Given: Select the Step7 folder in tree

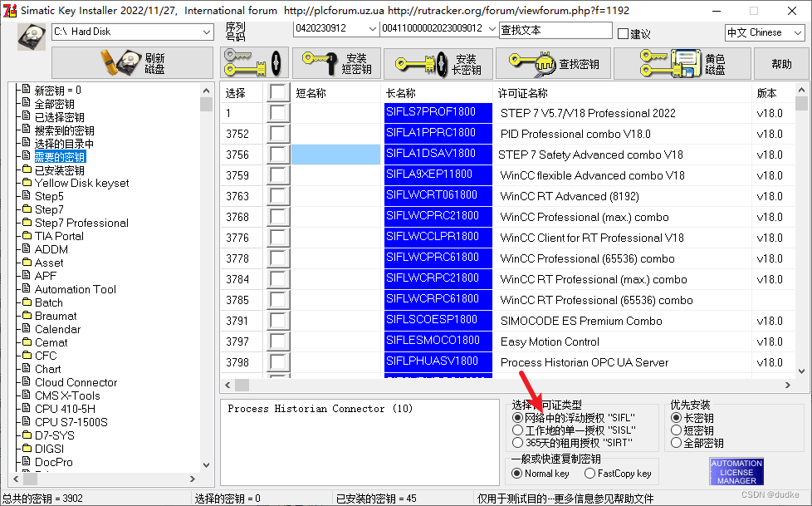Looking at the screenshot, I should 49,209.
